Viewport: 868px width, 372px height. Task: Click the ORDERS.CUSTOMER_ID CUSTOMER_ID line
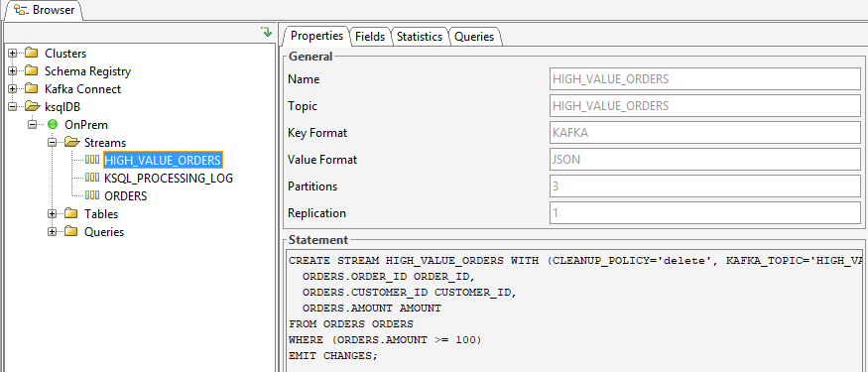pyautogui.click(x=409, y=293)
